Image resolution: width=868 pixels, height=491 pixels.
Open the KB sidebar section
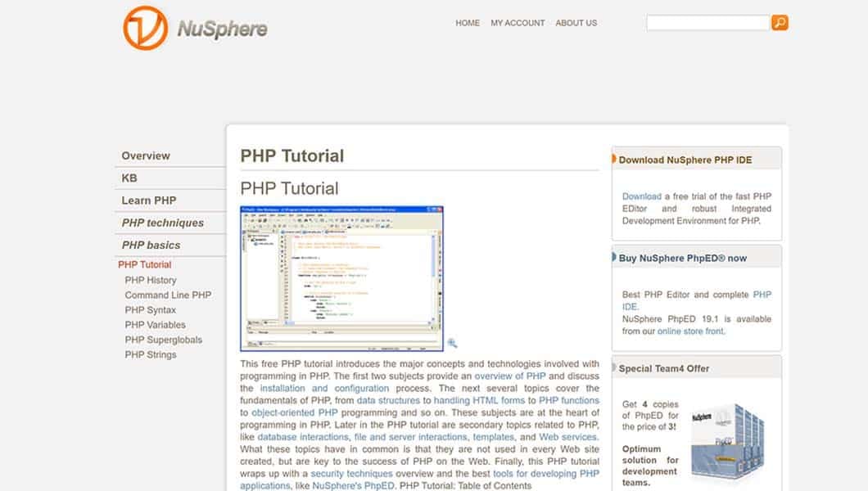coord(129,178)
